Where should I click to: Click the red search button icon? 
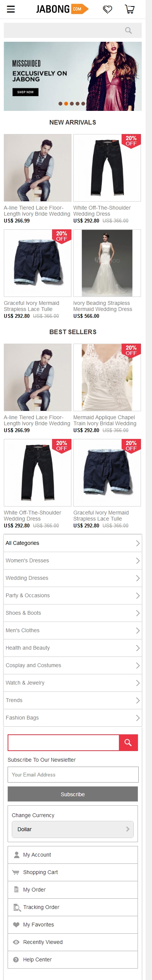pyautogui.click(x=128, y=742)
